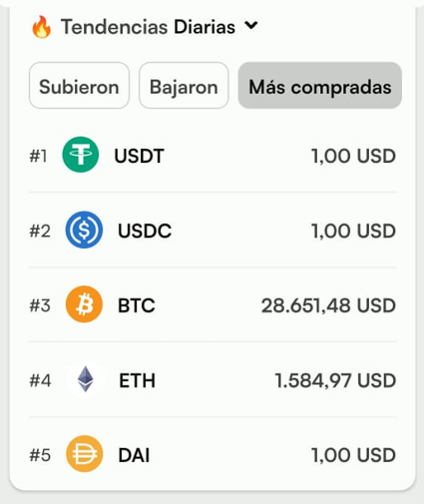Select the Más compradas tab
Image resolution: width=424 pixels, height=504 pixels.
(320, 86)
